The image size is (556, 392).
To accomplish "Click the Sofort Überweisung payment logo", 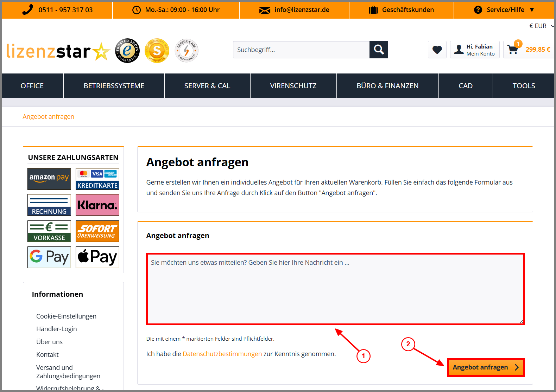I will click(97, 231).
